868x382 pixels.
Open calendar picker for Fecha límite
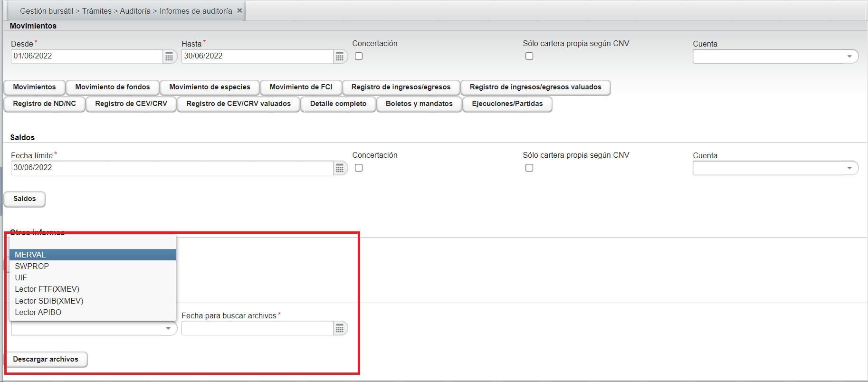(340, 168)
